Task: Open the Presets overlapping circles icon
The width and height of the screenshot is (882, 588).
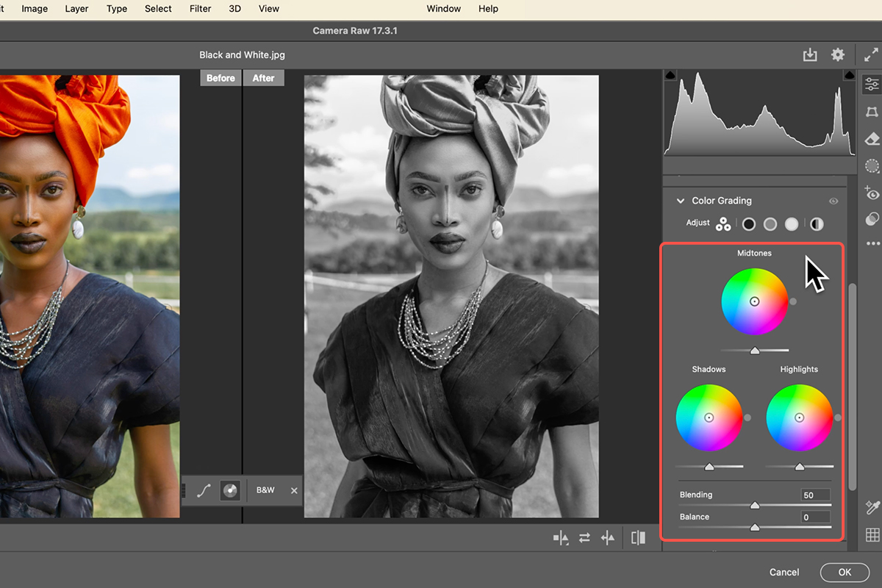Action: click(872, 219)
